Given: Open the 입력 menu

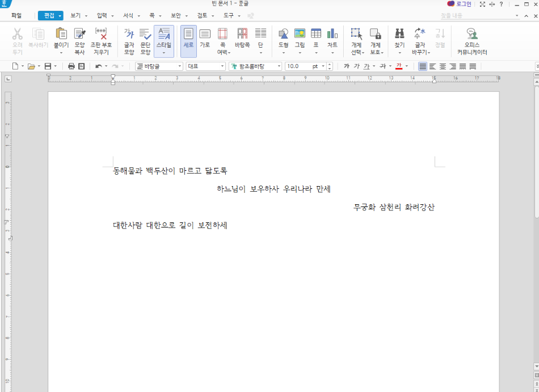Looking at the screenshot, I should coord(102,15).
